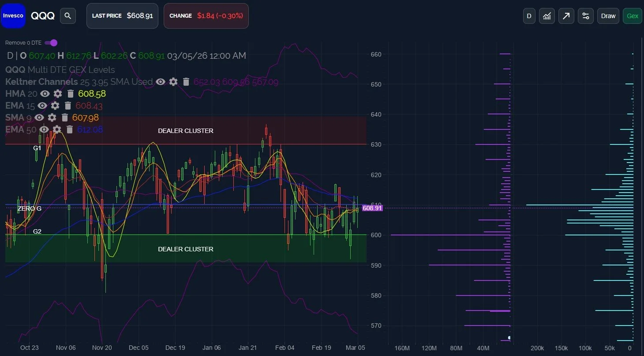
Task: Click the LAST PRICE $608.91 box
Action: pyautogui.click(x=122, y=16)
